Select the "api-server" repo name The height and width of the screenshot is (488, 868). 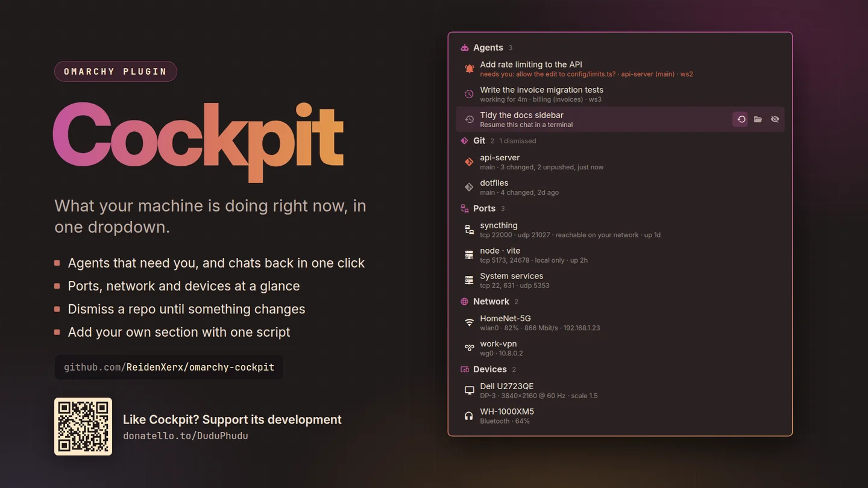(500, 158)
